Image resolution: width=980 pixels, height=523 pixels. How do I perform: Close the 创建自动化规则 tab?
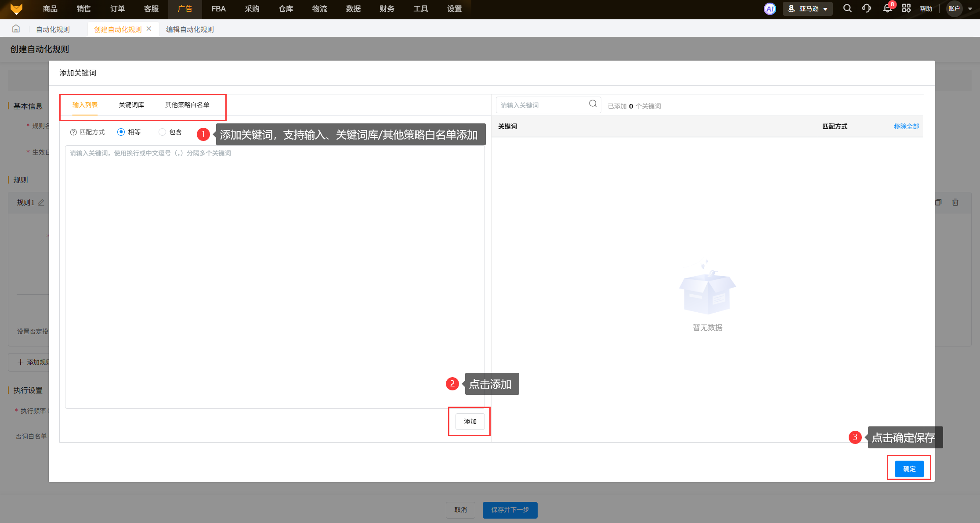149,29
